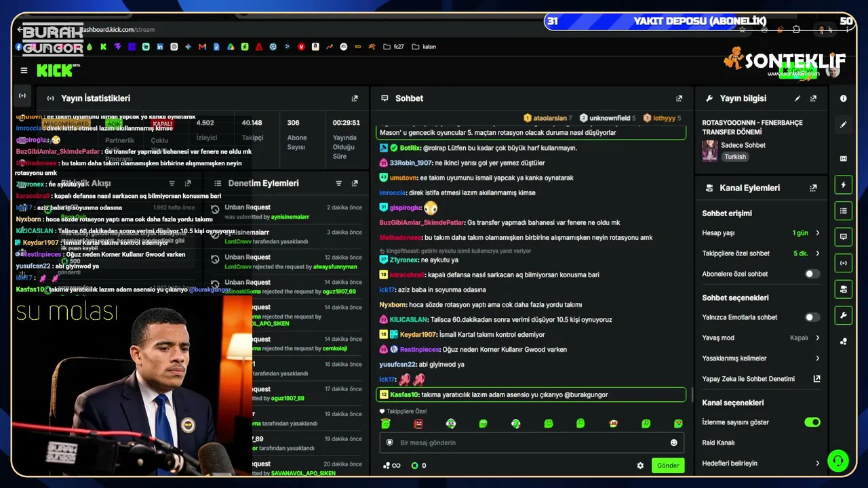Toggle Abonelere özel sohbet switch

812,274
